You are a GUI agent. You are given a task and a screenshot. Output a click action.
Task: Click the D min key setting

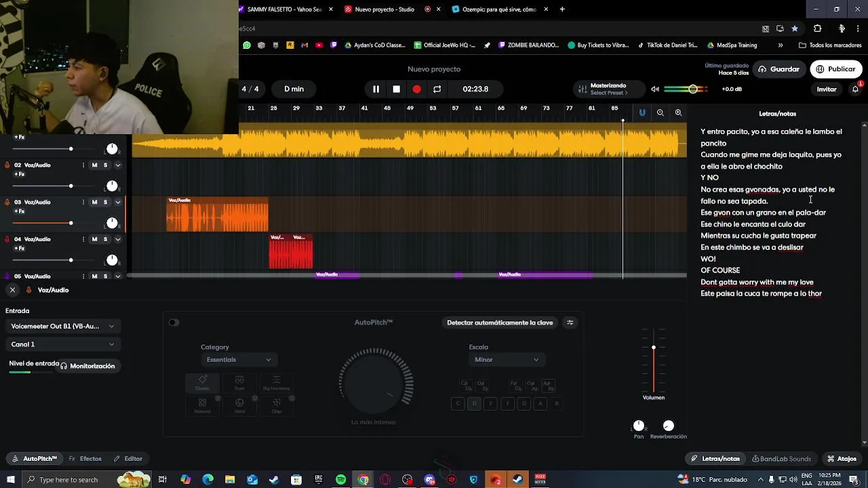pos(294,89)
